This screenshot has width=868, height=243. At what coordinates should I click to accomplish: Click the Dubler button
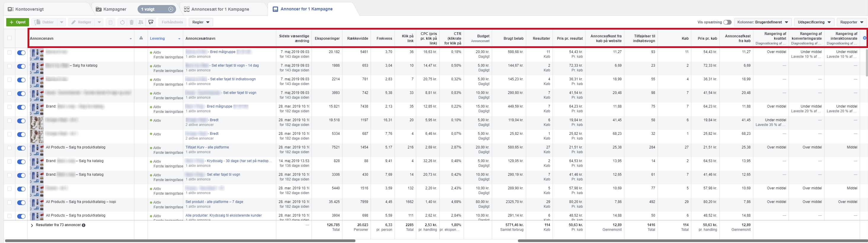pyautogui.click(x=45, y=22)
